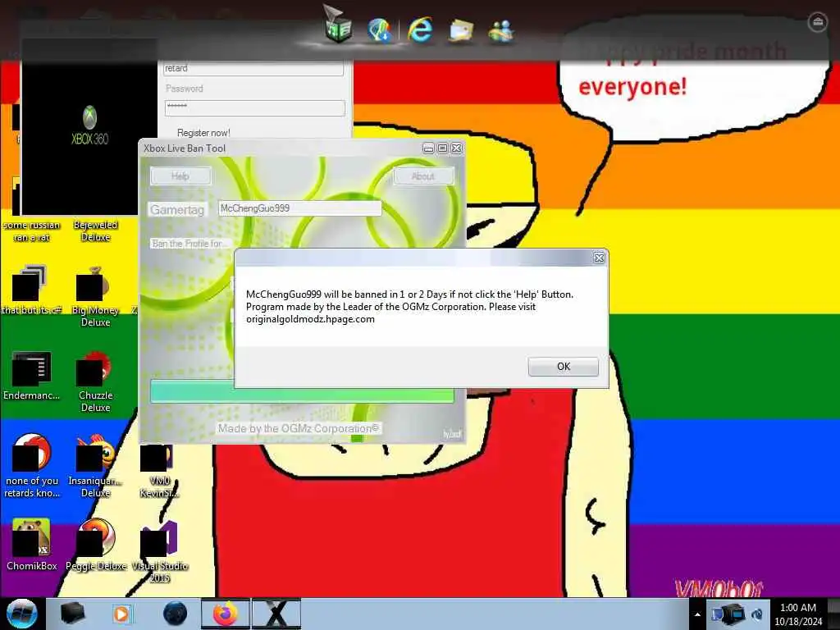Click the round icon at the top-right corner
840x630 pixels.
[817, 22]
